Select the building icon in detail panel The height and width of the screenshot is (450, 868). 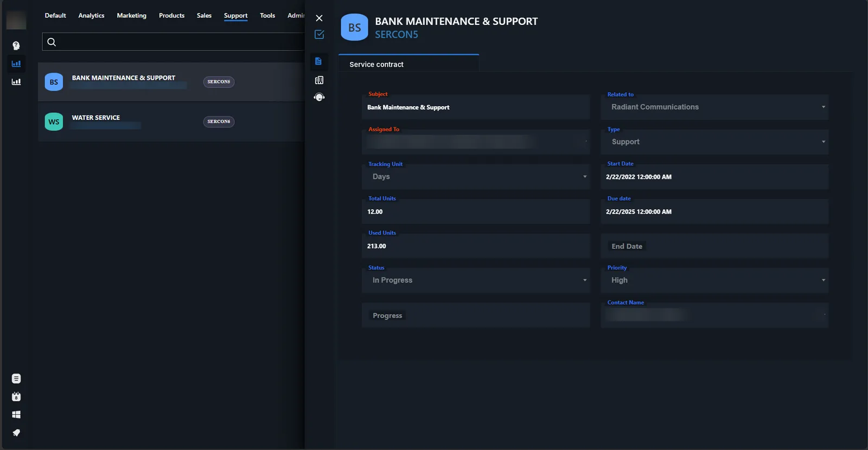(x=319, y=80)
